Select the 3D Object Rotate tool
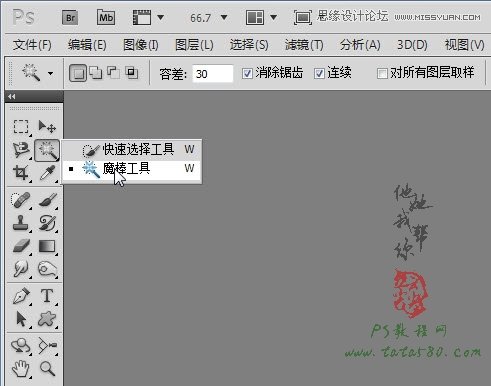Image resolution: width=491 pixels, height=386 pixels. (x=21, y=346)
